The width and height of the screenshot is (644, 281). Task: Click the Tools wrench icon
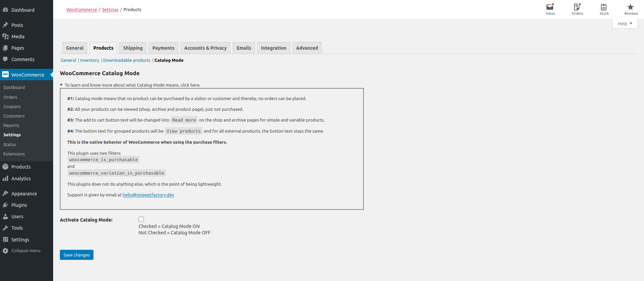tap(5, 228)
